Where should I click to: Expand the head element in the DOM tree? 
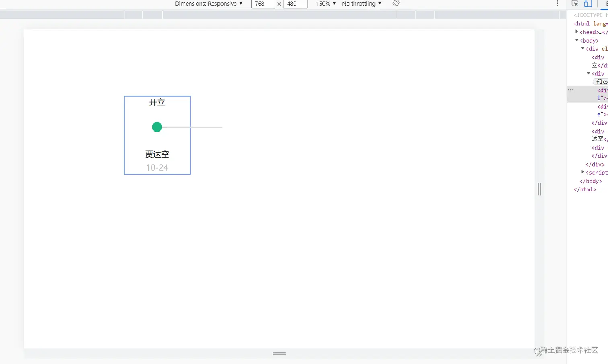click(x=577, y=32)
